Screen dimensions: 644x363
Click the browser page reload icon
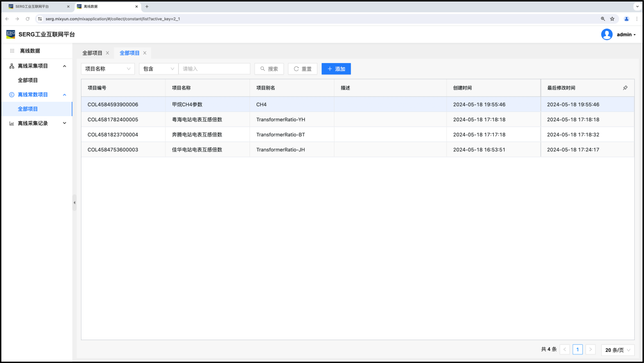pos(27,19)
